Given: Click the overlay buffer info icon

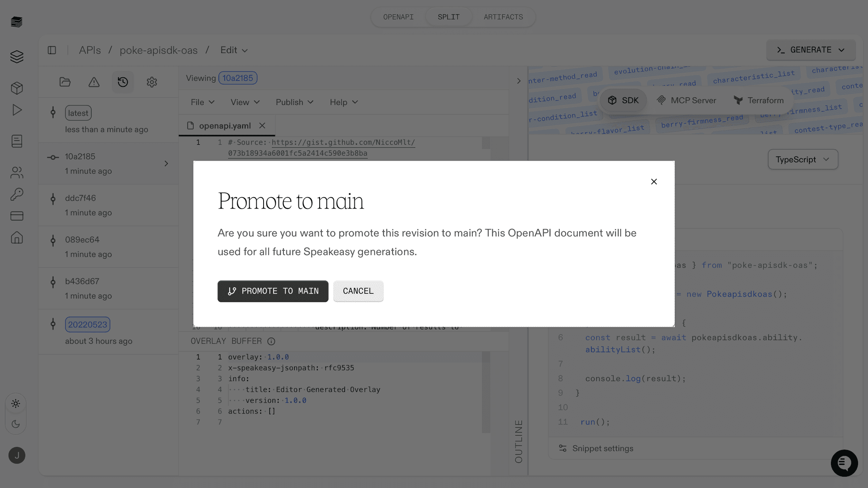Looking at the screenshot, I should (x=271, y=341).
